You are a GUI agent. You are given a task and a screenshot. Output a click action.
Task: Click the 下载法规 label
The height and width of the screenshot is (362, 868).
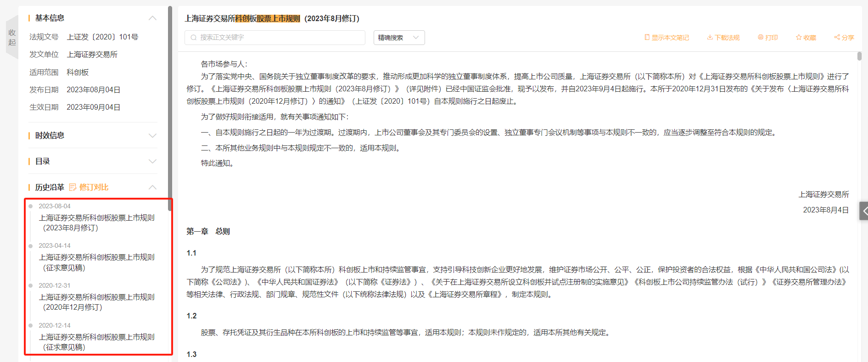727,38
